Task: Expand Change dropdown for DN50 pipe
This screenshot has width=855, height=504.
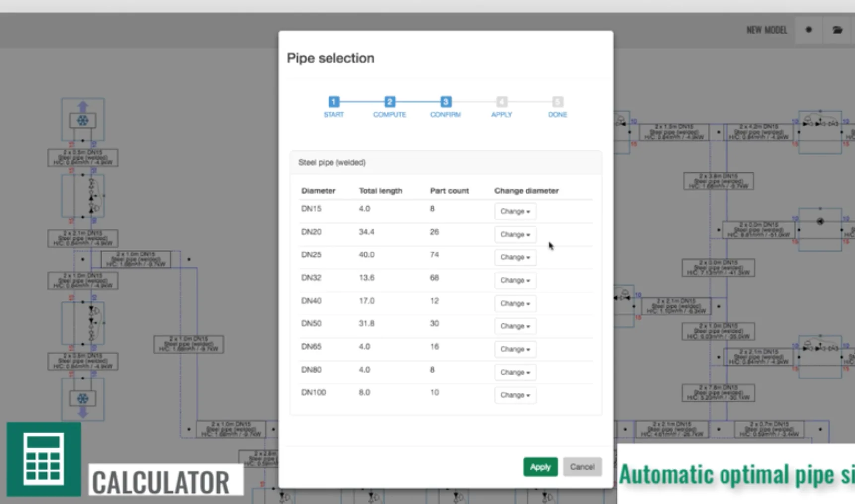Action: point(515,326)
